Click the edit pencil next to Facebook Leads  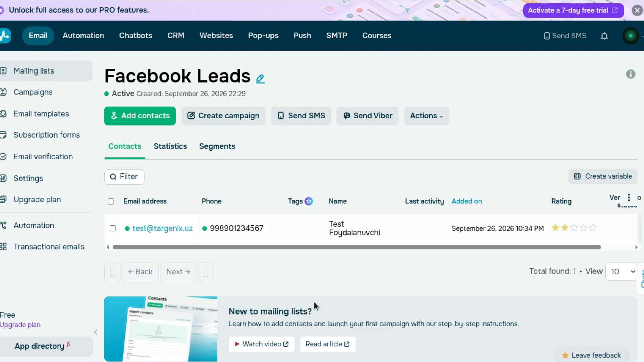coord(260,78)
